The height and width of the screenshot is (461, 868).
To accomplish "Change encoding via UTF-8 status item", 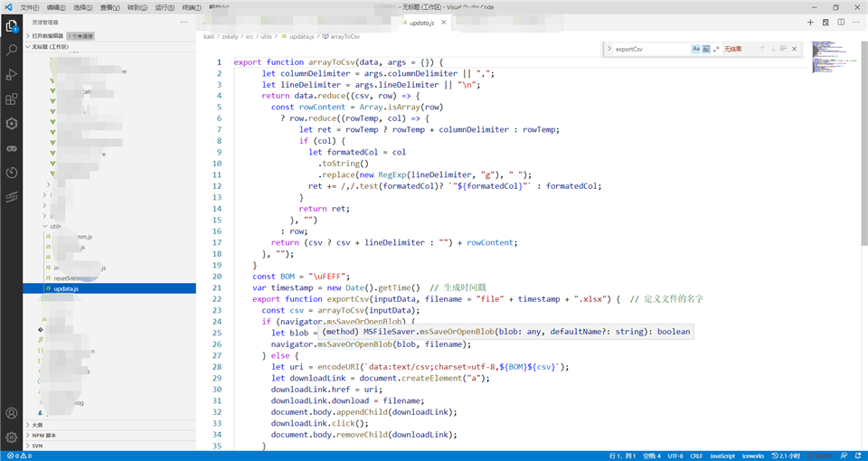I will (675, 456).
